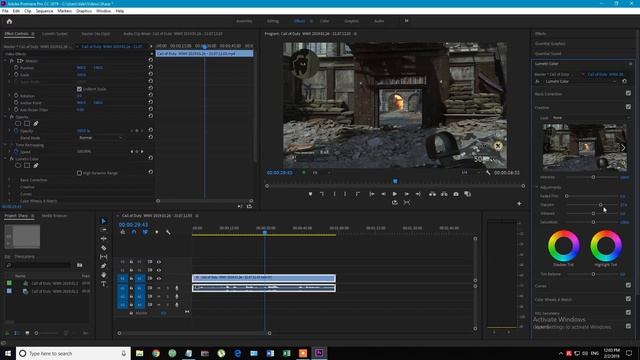This screenshot has height=360, width=640.
Task: Click the Play button in Program Monitor
Action: pyautogui.click(x=395, y=194)
